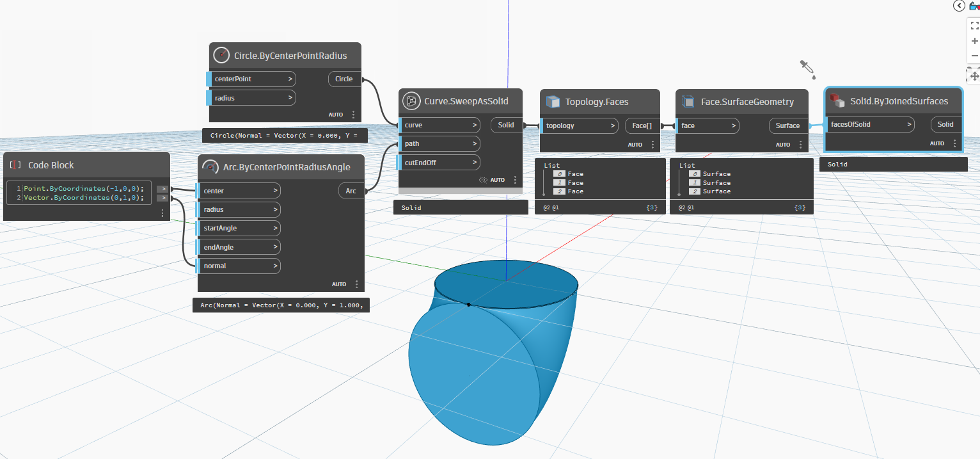This screenshot has width=980, height=459.
Task: Click the cutEndOff input port
Action: 439,163
